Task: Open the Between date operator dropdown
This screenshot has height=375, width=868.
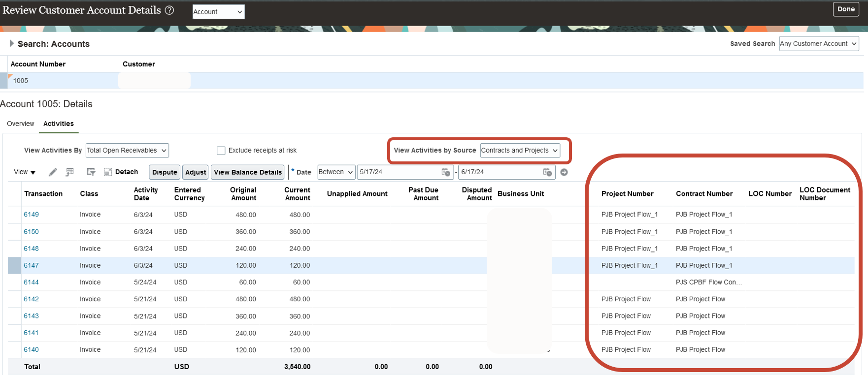Action: pyautogui.click(x=336, y=172)
